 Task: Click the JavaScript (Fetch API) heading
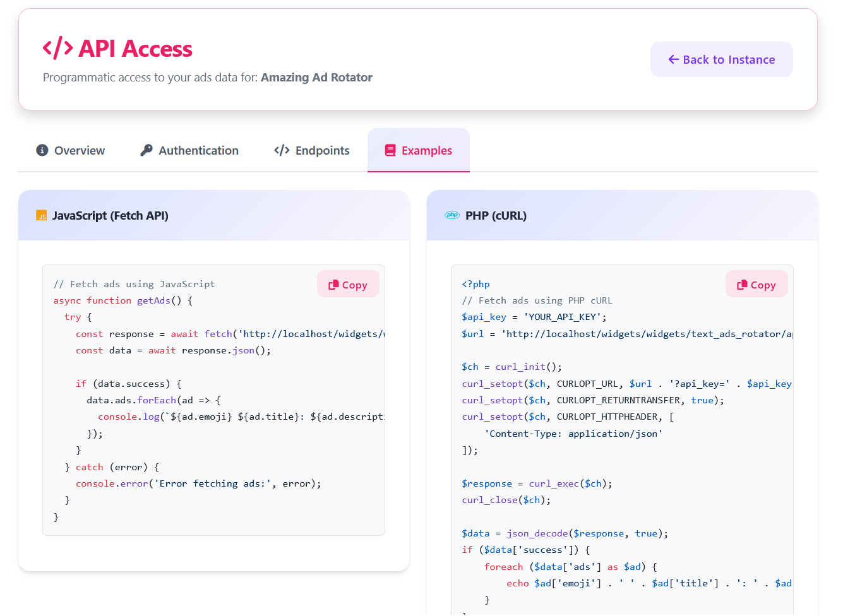coord(110,215)
